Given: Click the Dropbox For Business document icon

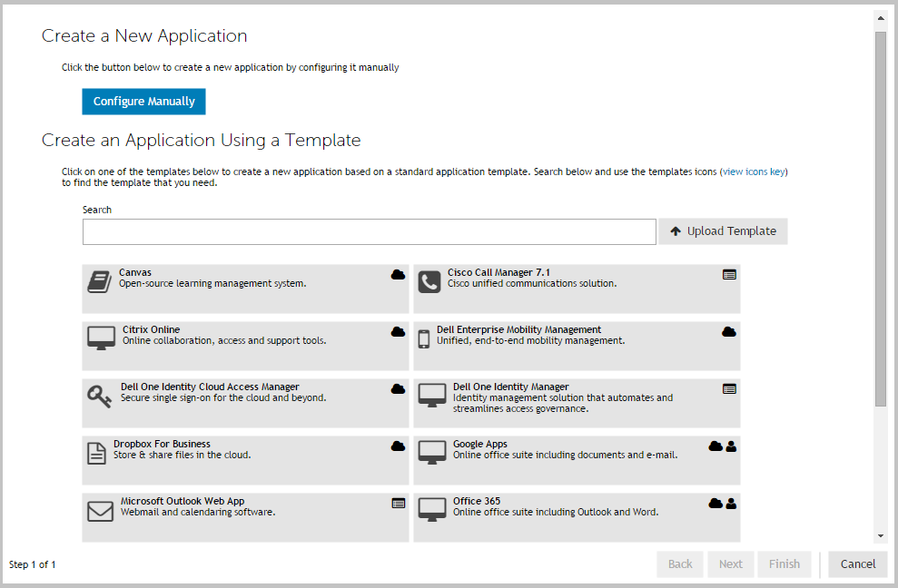Looking at the screenshot, I should click(x=96, y=453).
